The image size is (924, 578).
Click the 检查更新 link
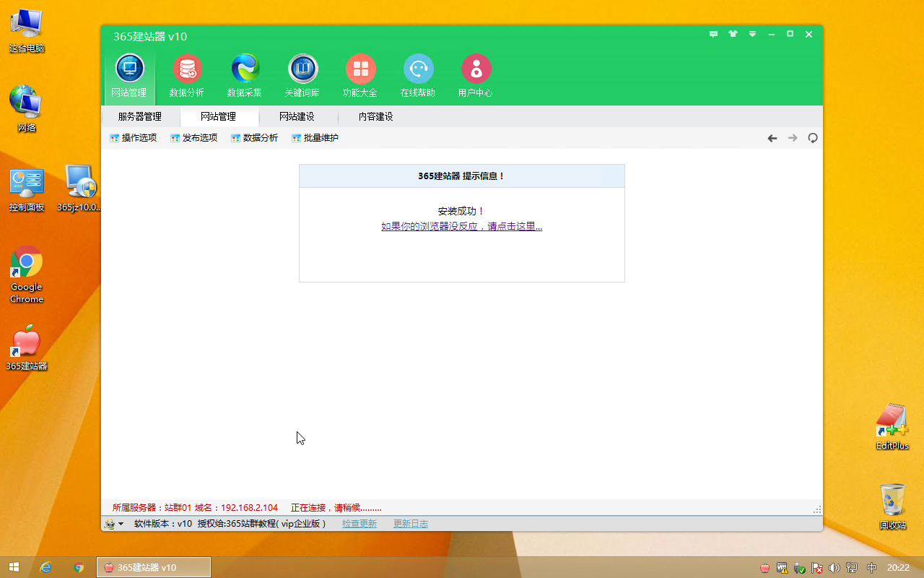[359, 524]
